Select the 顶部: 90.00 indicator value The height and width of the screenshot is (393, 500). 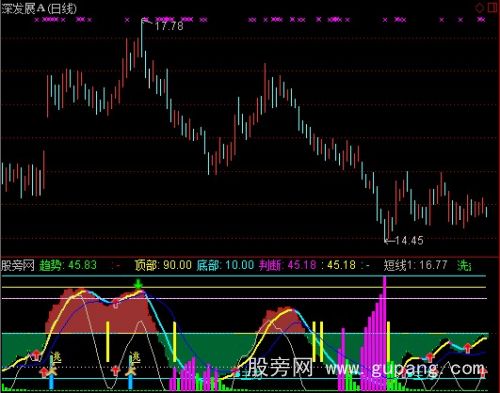(x=163, y=265)
